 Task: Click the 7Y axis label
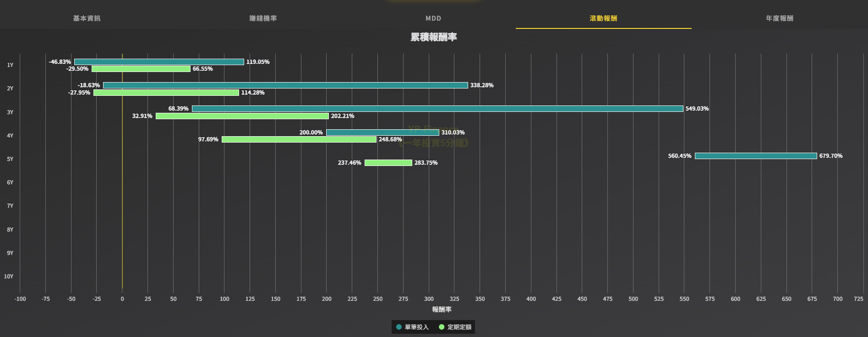pos(10,206)
